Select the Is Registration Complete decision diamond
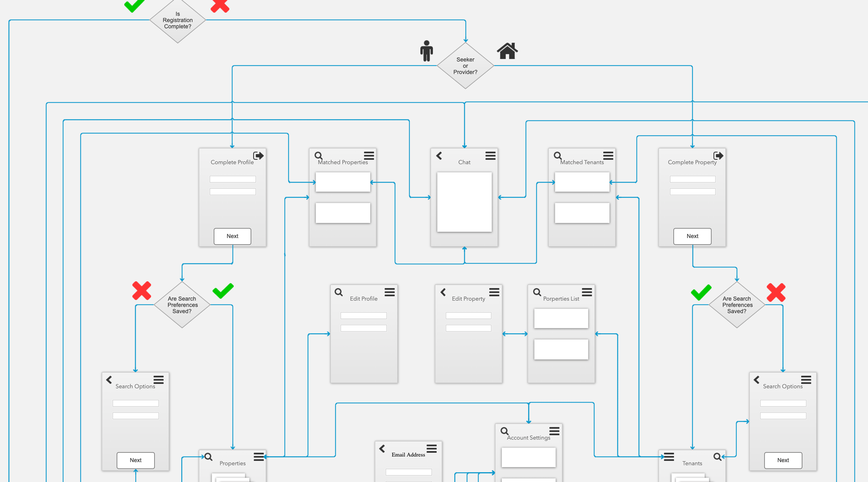The height and width of the screenshot is (482, 868). point(178,20)
